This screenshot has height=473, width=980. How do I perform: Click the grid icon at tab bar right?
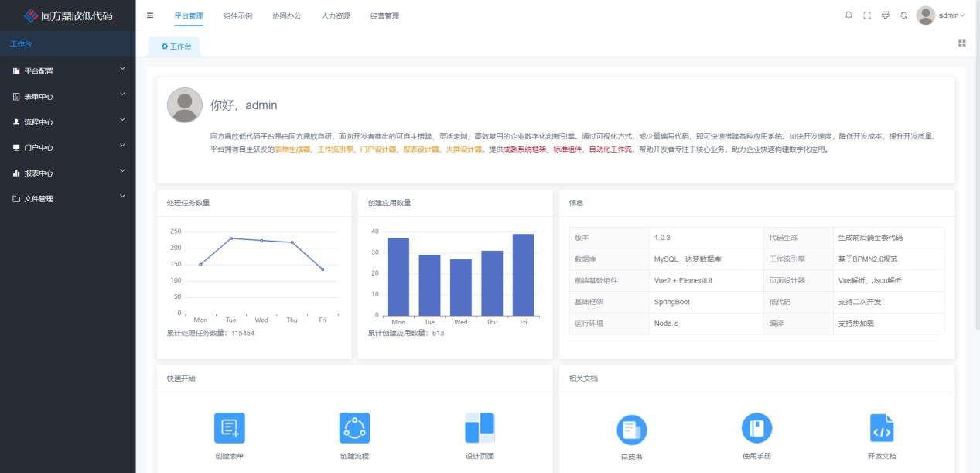coord(962,43)
